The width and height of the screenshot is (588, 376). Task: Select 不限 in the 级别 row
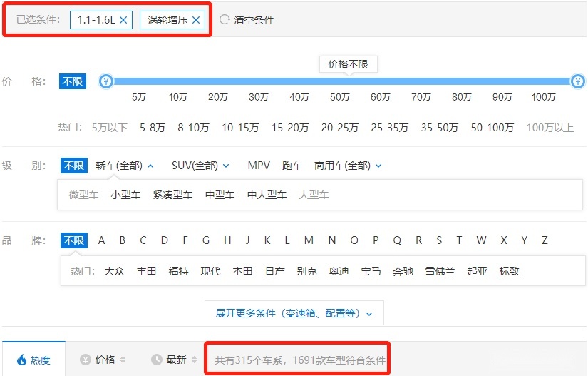coord(74,166)
